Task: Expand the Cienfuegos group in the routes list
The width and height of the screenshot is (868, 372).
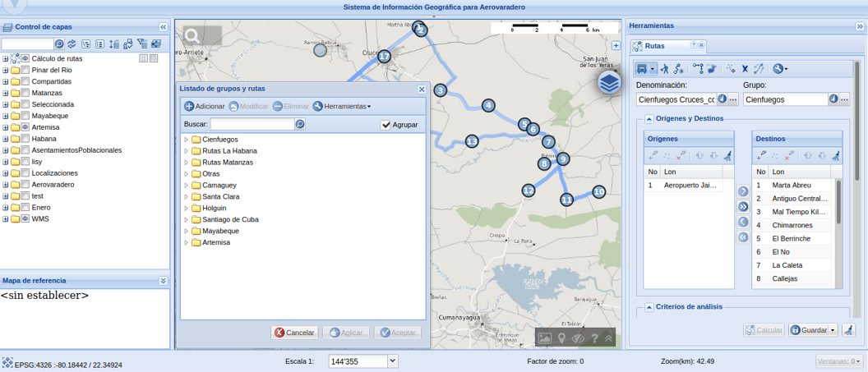Action: click(186, 140)
